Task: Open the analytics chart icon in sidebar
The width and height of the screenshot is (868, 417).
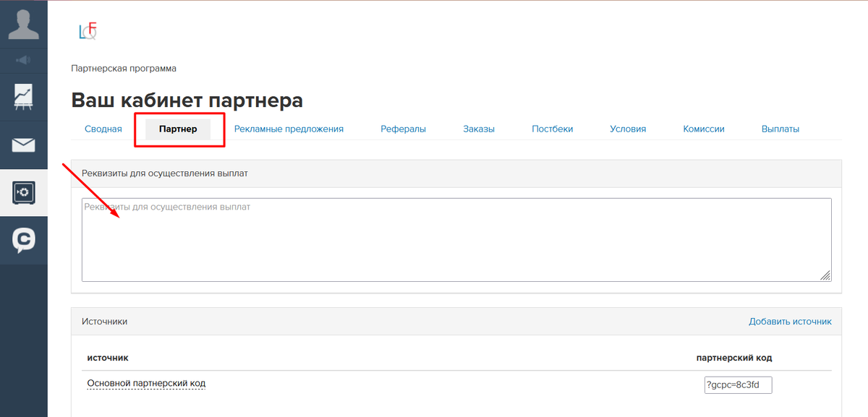Action: click(x=23, y=97)
